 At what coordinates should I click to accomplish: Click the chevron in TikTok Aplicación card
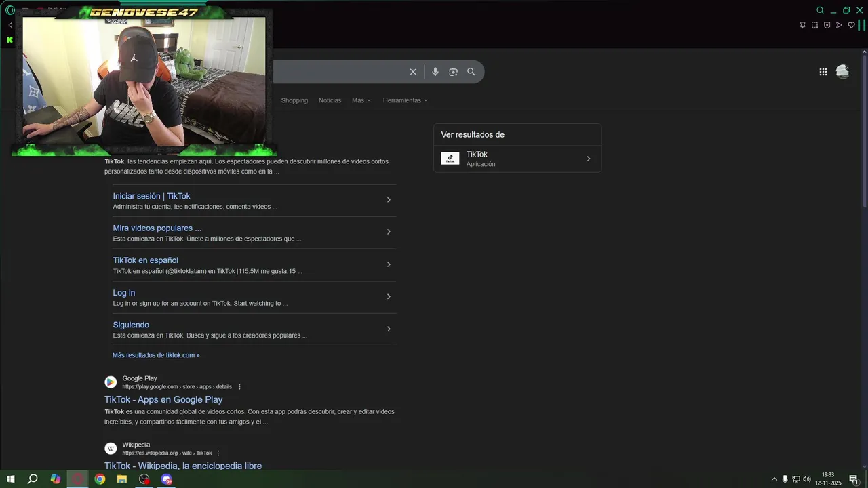pos(588,159)
